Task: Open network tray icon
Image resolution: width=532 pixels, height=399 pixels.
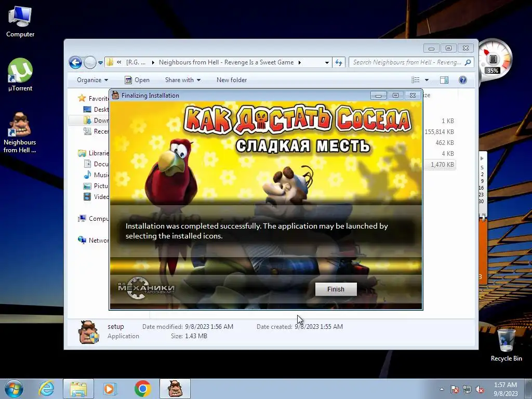Action: [x=467, y=389]
